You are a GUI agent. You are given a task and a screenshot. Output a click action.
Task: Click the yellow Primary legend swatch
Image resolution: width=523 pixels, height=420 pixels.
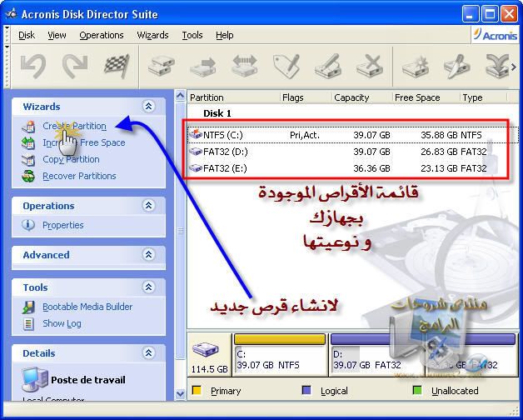197,390
